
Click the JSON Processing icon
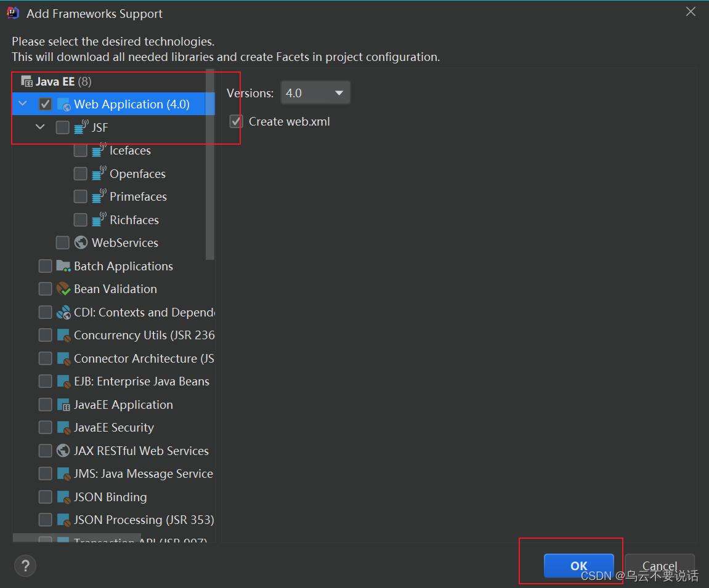tap(64, 520)
